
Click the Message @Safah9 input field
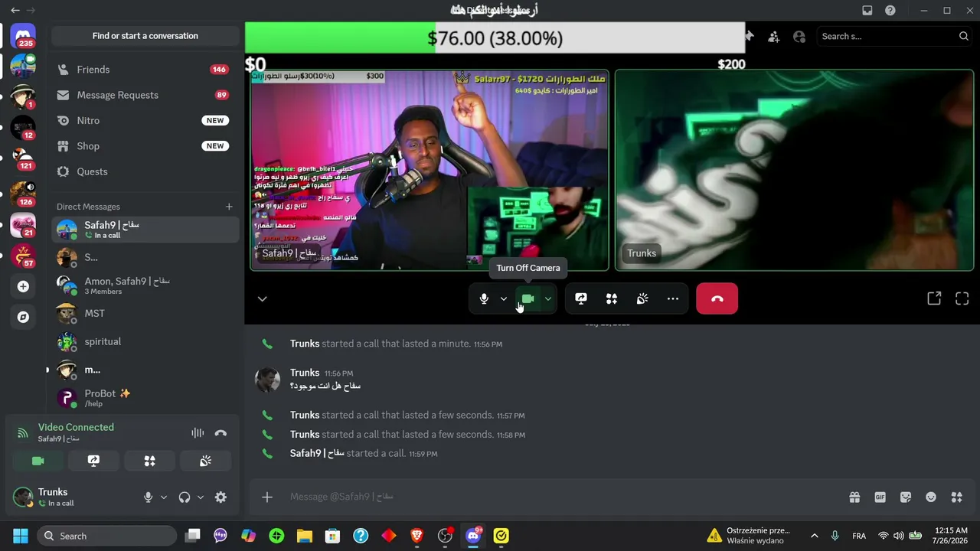coord(563,497)
